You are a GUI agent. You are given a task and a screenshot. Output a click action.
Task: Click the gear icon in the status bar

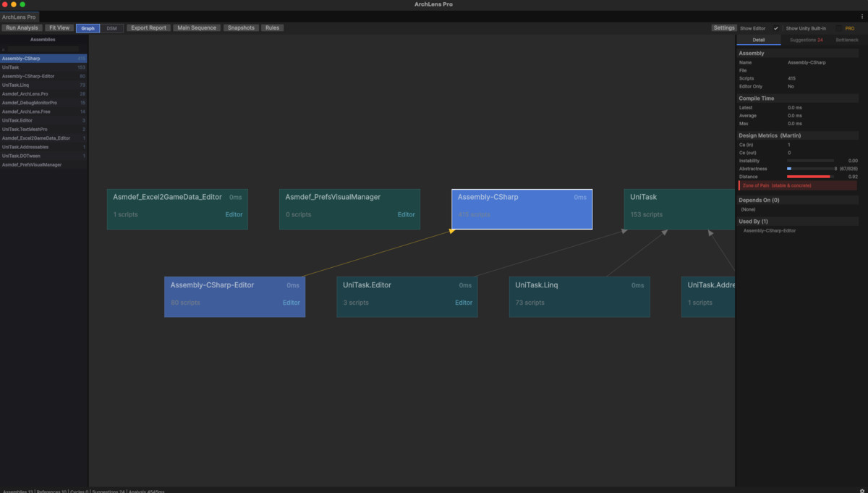[861, 490]
